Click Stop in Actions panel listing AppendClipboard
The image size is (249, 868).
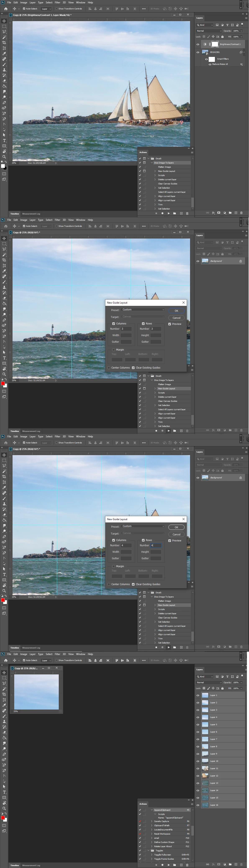tap(156, 865)
